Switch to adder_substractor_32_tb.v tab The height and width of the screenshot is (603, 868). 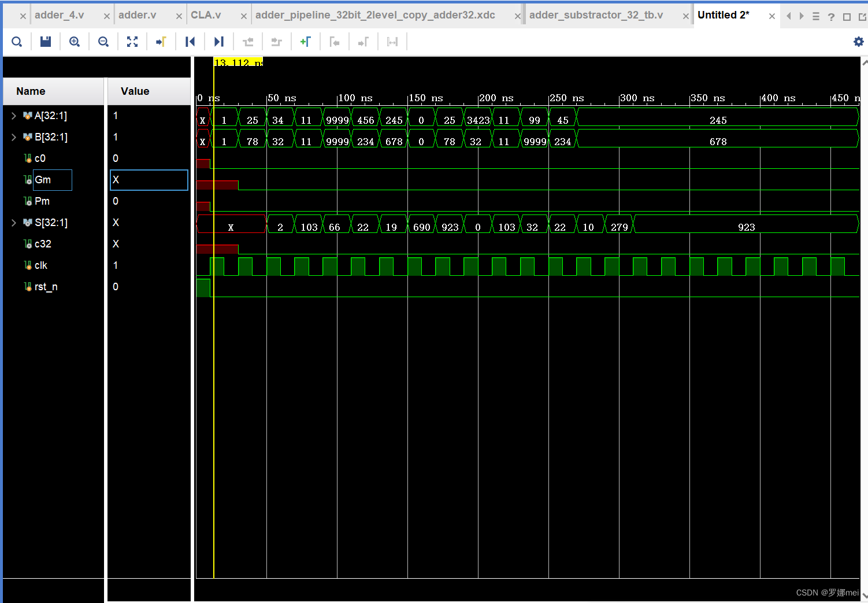pyautogui.click(x=596, y=15)
